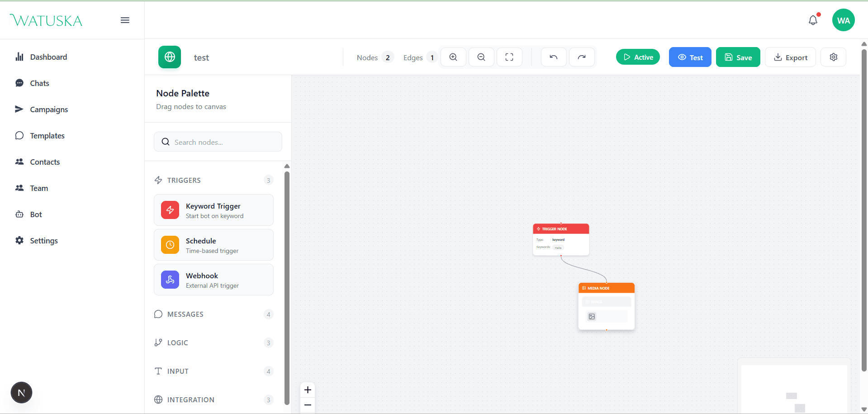Select the Keyword Trigger node card
Viewport: 868px width, 414px height.
(x=213, y=210)
